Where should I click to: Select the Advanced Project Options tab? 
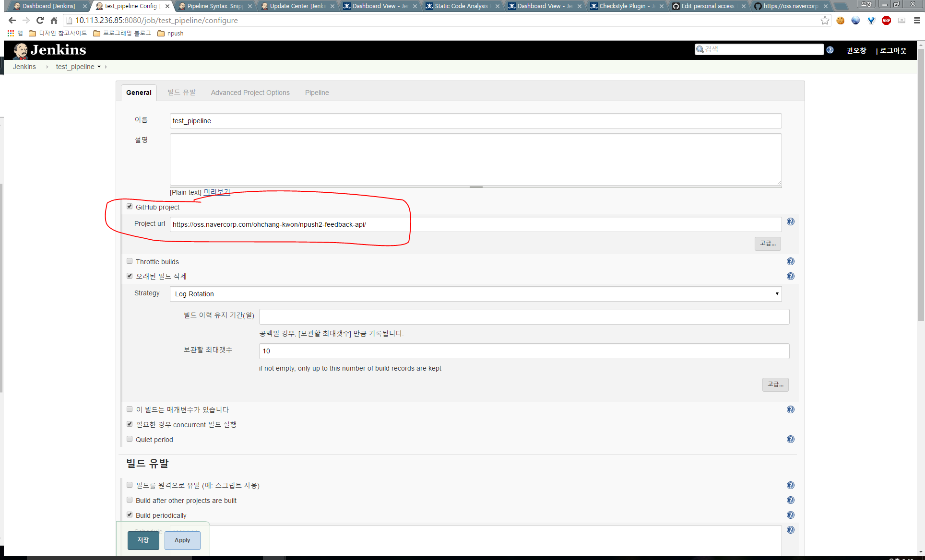click(x=250, y=93)
